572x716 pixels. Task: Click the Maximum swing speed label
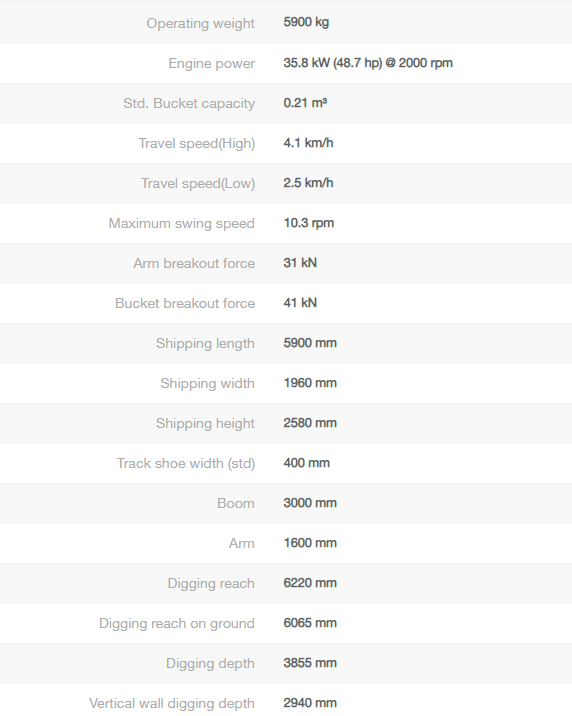click(182, 224)
